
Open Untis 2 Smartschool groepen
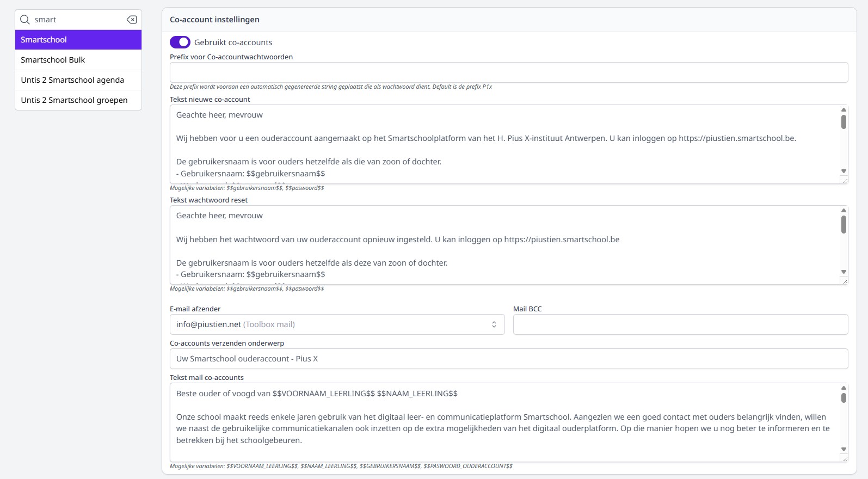click(x=78, y=100)
